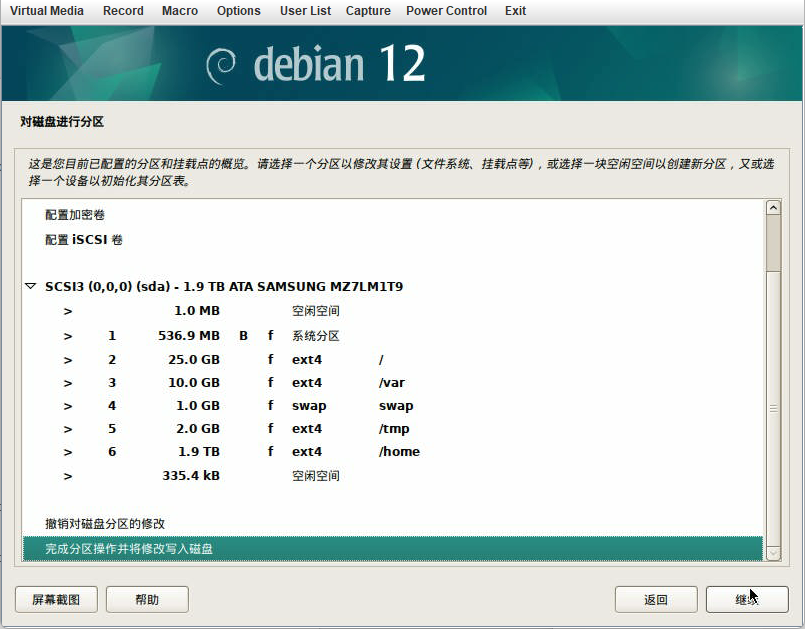The width and height of the screenshot is (805, 629).
Task: Open the Capture menu
Action: pos(368,11)
